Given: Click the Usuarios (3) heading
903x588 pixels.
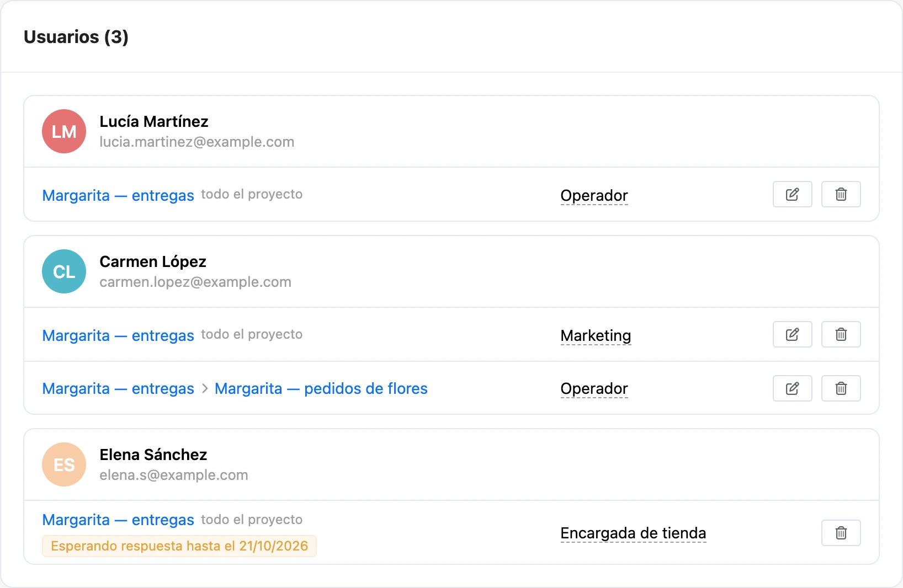Looking at the screenshot, I should tap(76, 37).
